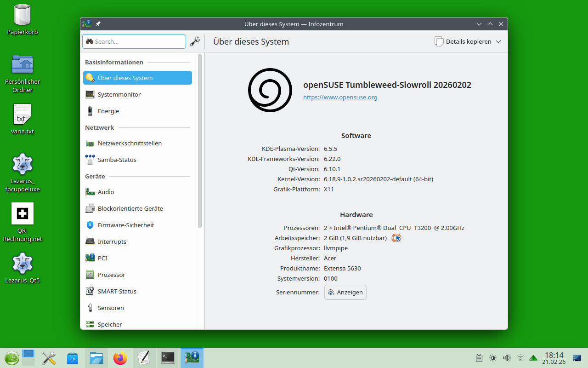Viewport: 588px width, 368px height.
Task: Click the Details kopieren button
Action: pos(463,41)
